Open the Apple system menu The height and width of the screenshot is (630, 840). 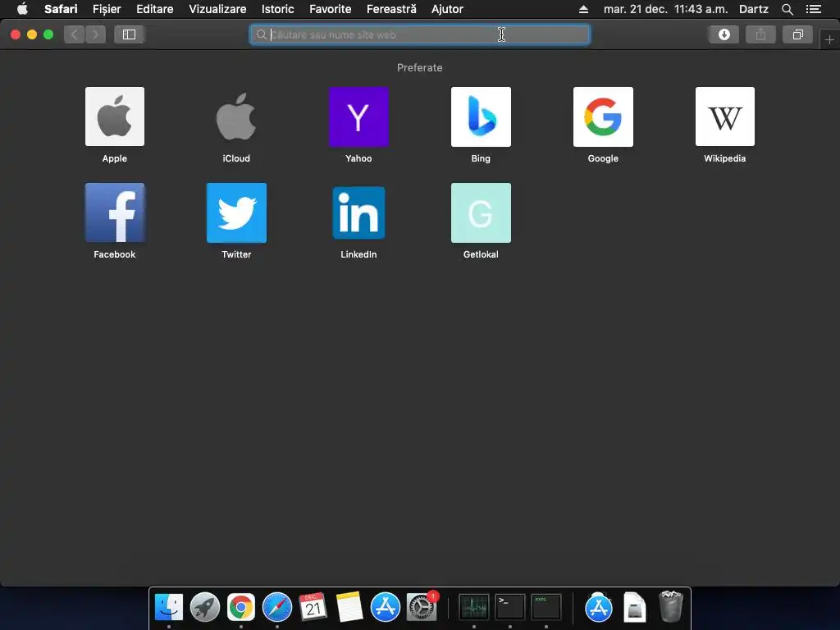tap(22, 9)
